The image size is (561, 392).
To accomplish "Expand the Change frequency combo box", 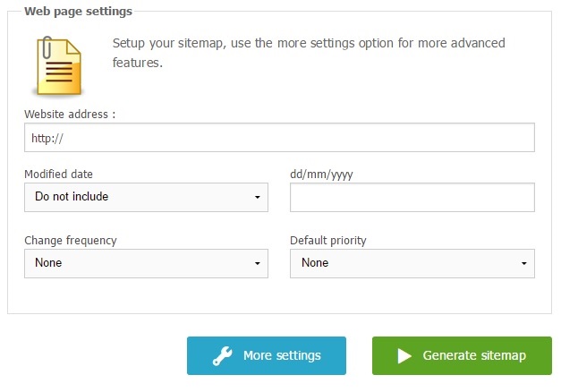I will 146,263.
